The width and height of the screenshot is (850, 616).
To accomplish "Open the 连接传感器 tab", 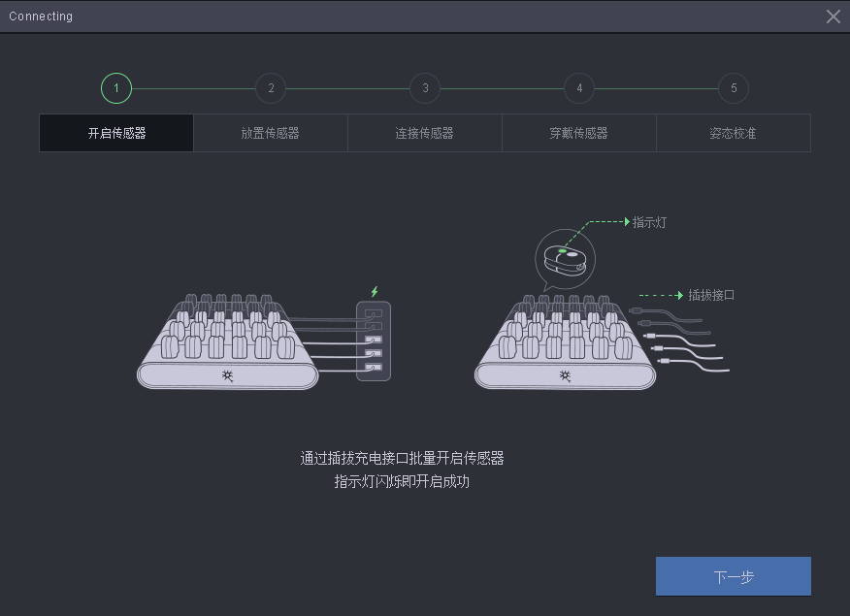I will coord(425,133).
